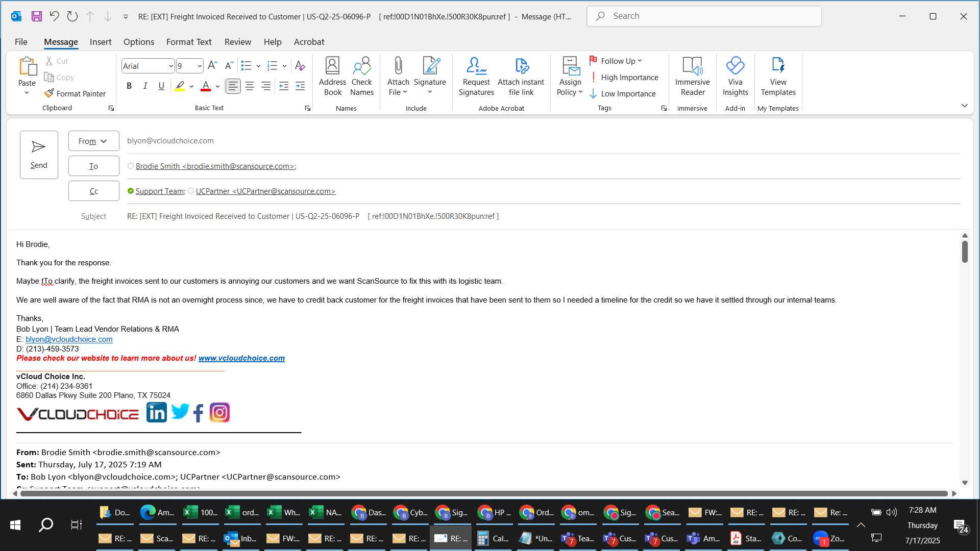The width and height of the screenshot is (980, 551).
Task: Open the From account dropdown
Action: tap(93, 141)
